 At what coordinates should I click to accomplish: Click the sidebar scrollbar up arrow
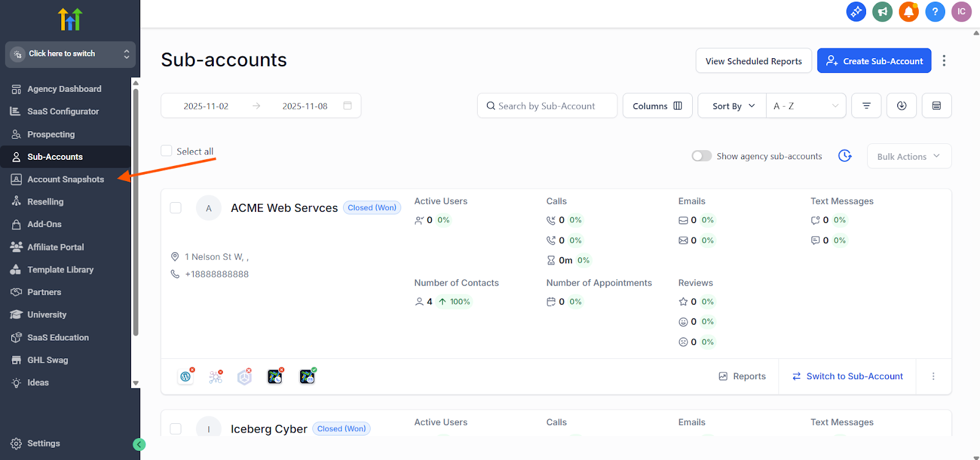tap(136, 83)
